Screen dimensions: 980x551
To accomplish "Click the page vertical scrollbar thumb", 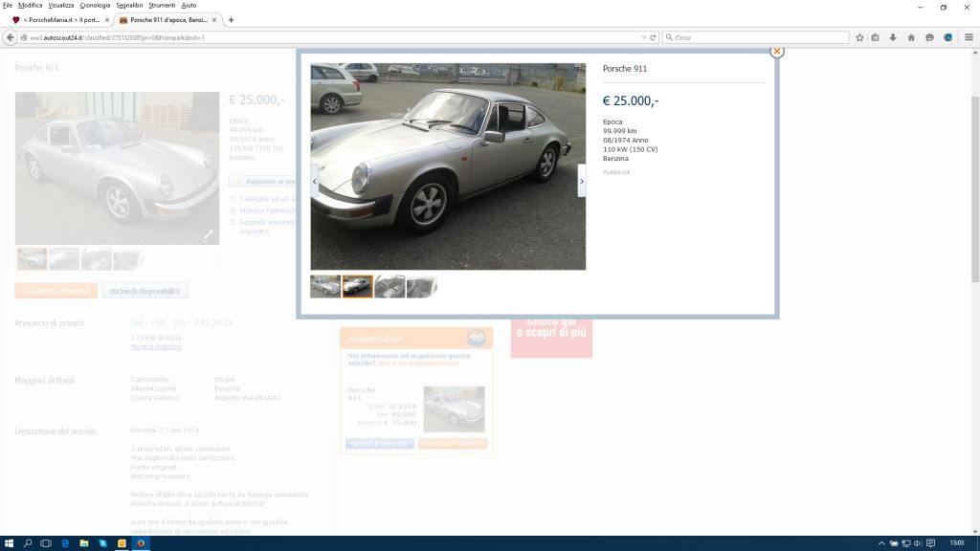I will 975,189.
